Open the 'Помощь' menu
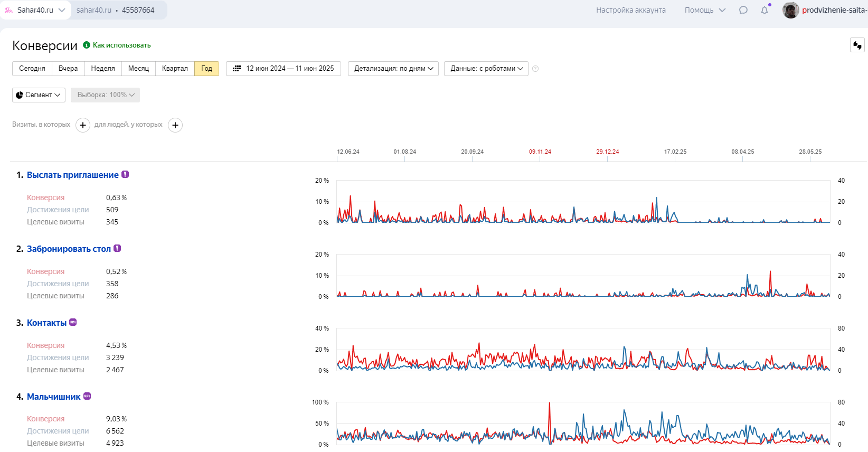The width and height of the screenshot is (868, 452). (705, 10)
